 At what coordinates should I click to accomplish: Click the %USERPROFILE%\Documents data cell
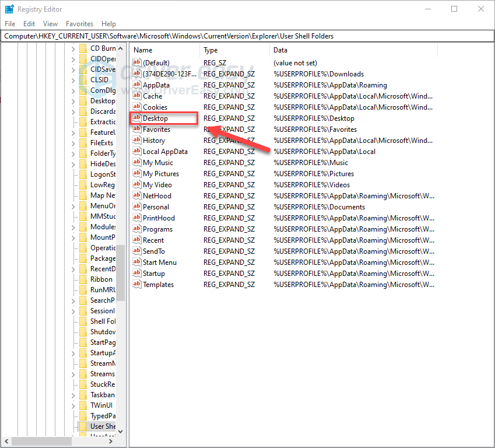319,207
